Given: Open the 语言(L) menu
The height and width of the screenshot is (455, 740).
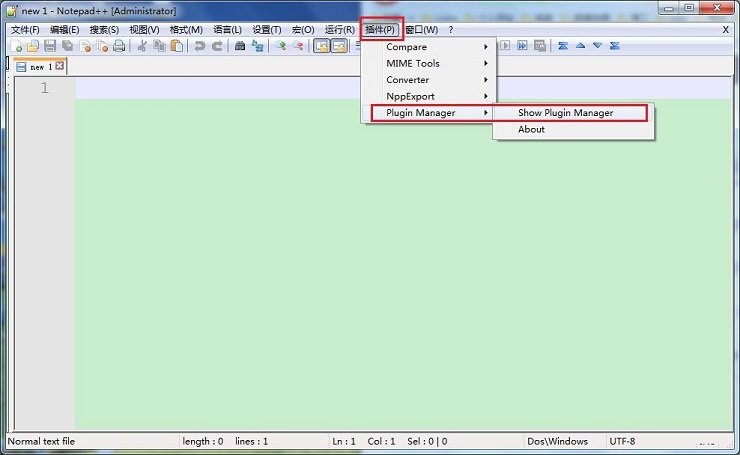Looking at the screenshot, I should coord(227,30).
